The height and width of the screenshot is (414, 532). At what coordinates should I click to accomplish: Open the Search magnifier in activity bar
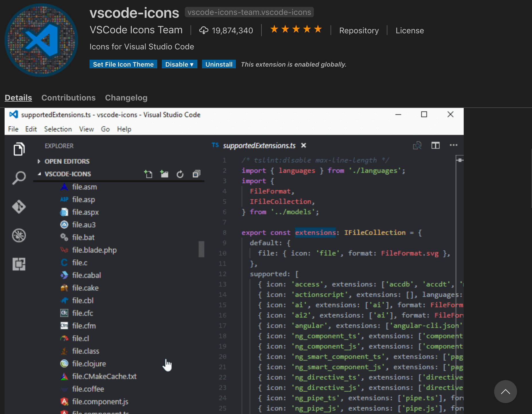[x=19, y=178]
